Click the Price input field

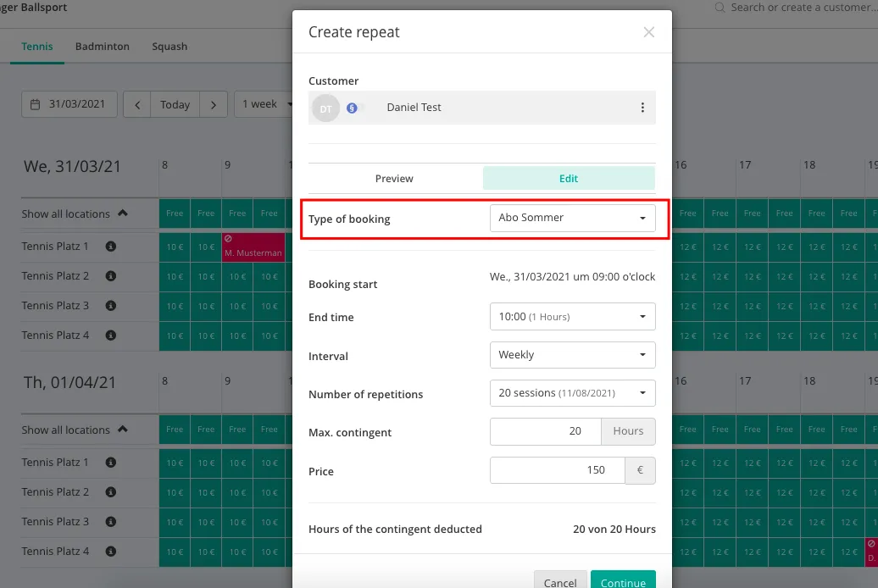tap(557, 470)
